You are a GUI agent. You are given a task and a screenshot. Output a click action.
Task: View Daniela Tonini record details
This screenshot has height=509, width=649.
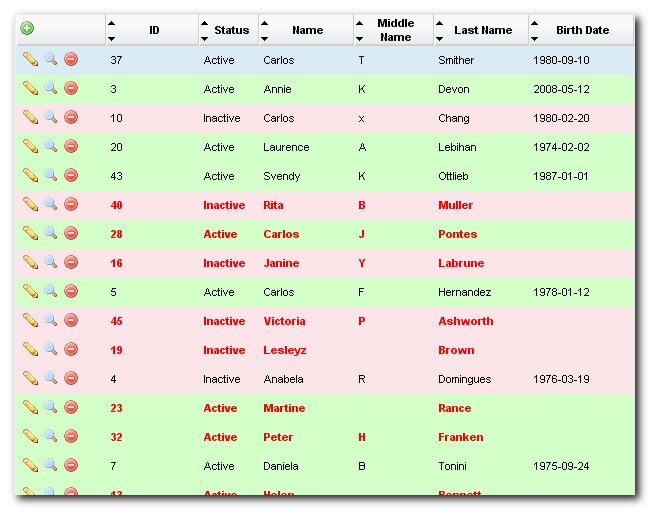click(x=50, y=465)
